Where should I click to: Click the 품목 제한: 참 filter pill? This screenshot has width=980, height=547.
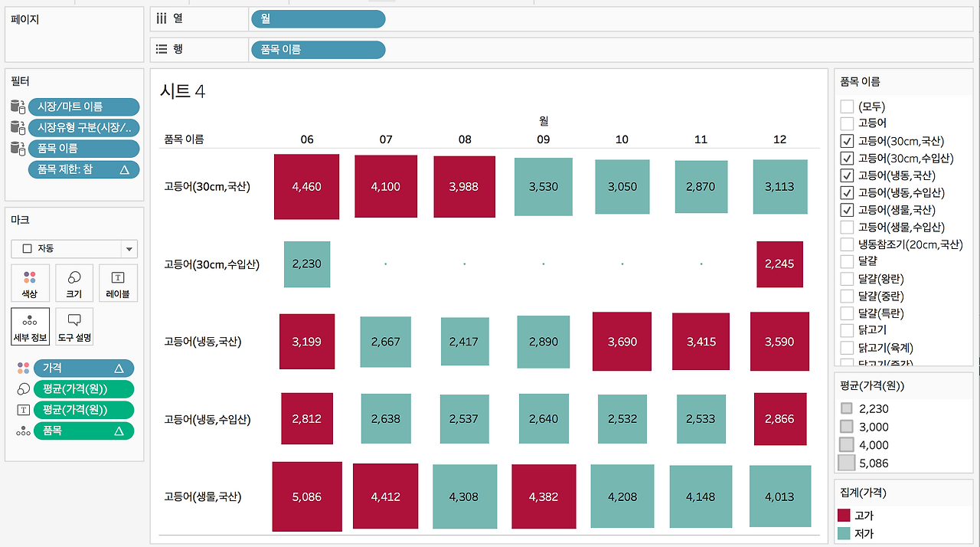(x=83, y=169)
